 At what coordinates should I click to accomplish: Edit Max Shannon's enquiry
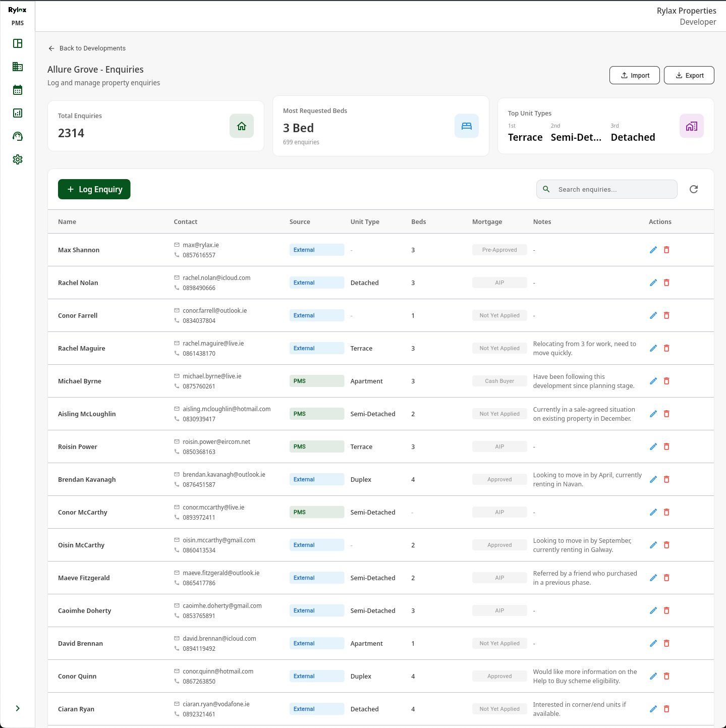[653, 250]
